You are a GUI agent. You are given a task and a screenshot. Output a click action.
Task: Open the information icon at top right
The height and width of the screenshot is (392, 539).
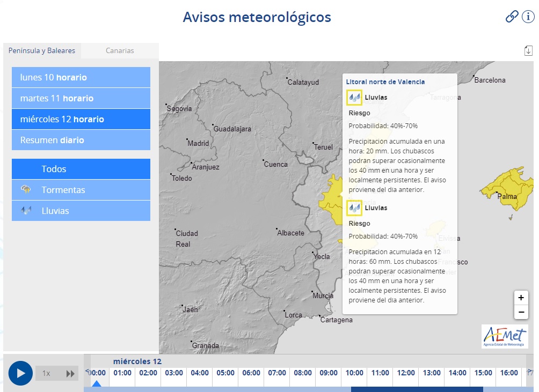pyautogui.click(x=528, y=17)
